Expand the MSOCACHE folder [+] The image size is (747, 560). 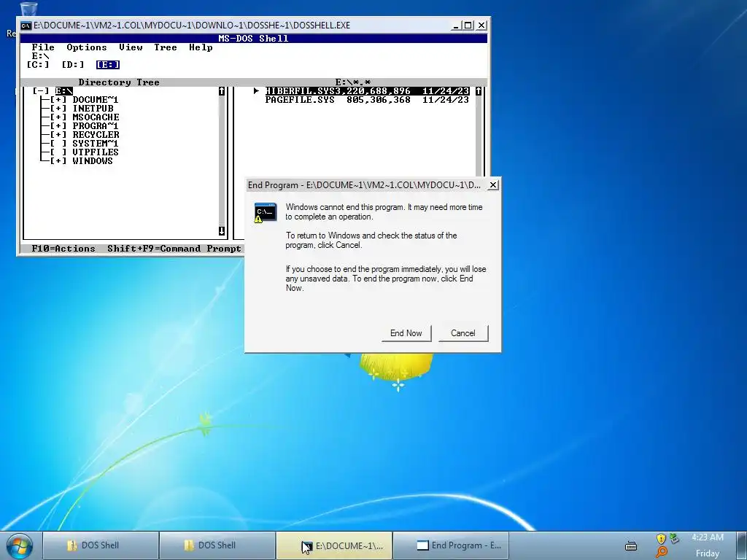point(58,117)
